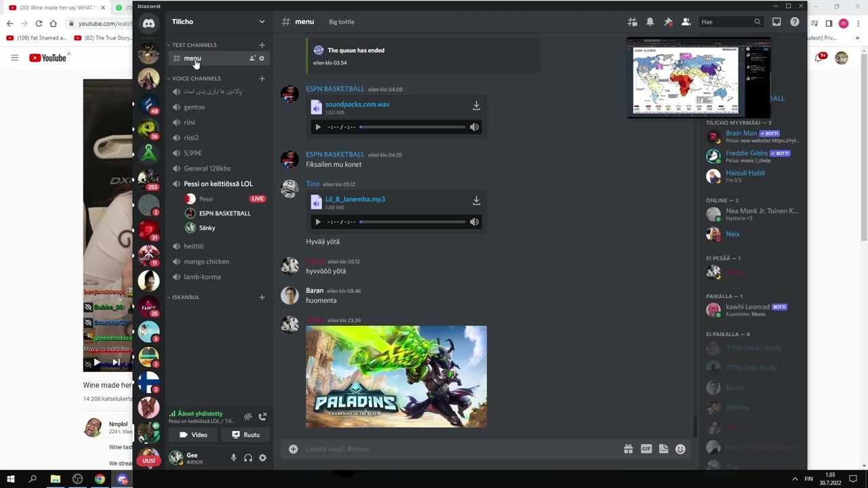Turn on Video camera button
Screen dimensions: 868x488
pyautogui.click(x=193, y=435)
